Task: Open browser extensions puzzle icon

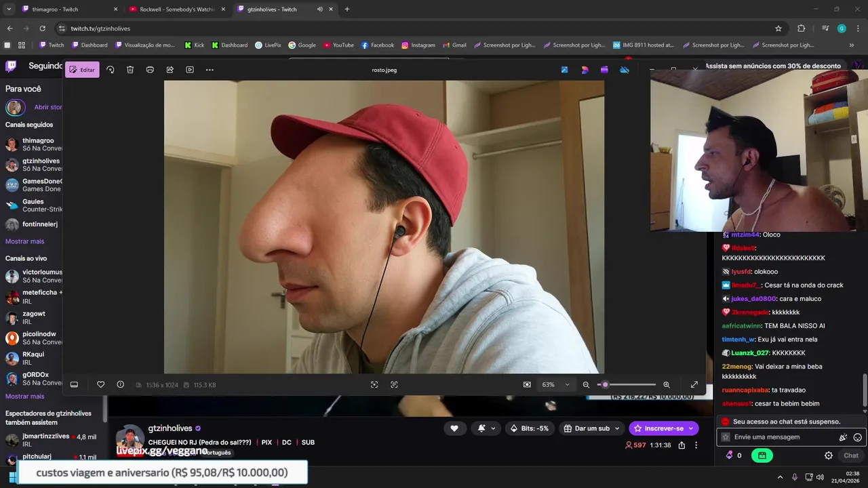Action: (801, 28)
